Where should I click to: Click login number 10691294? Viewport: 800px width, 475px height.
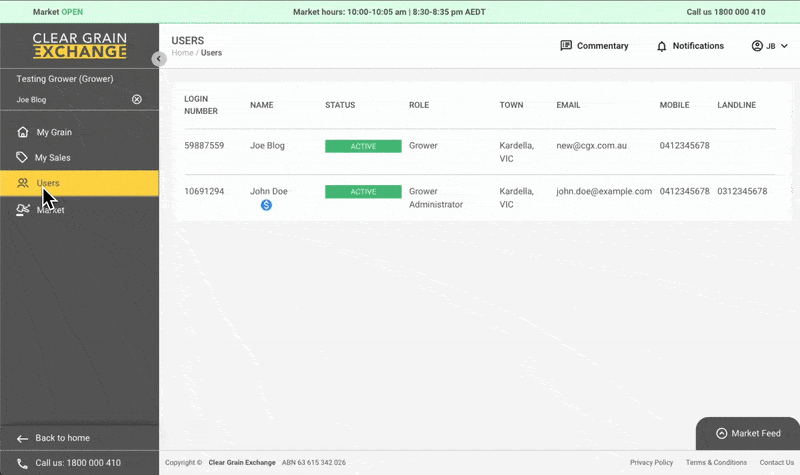(x=204, y=191)
